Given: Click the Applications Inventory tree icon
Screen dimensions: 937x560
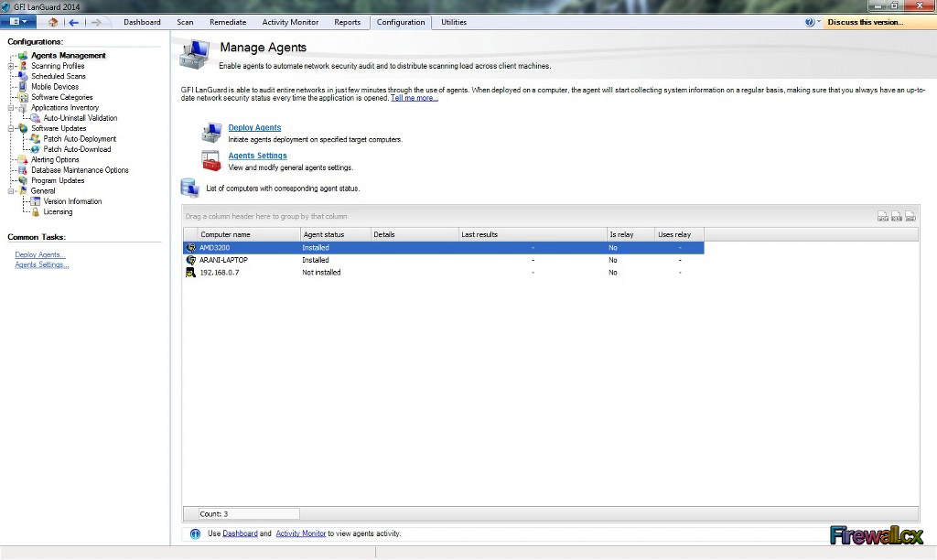Looking at the screenshot, I should click(x=23, y=108).
